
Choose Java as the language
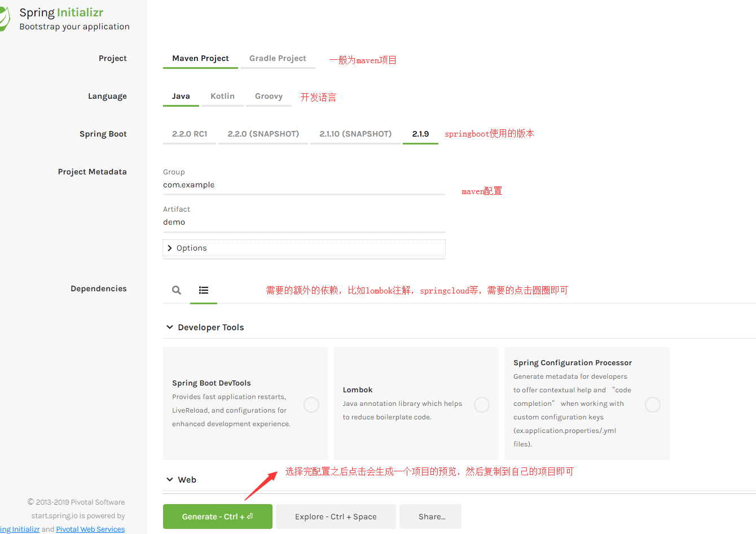click(x=181, y=96)
